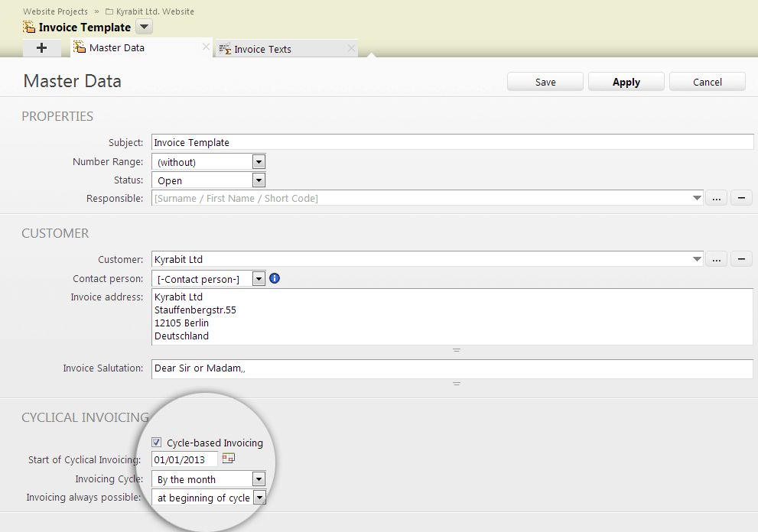Image resolution: width=758 pixels, height=532 pixels.
Task: Switch to the Invoice Texts tab
Action: (x=262, y=49)
